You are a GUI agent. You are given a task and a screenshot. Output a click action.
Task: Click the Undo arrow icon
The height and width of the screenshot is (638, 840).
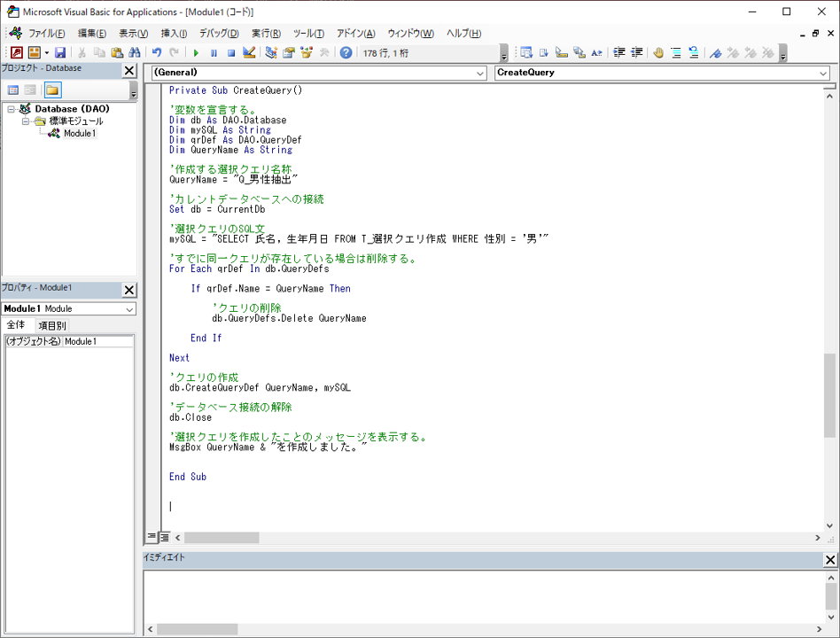(157, 53)
